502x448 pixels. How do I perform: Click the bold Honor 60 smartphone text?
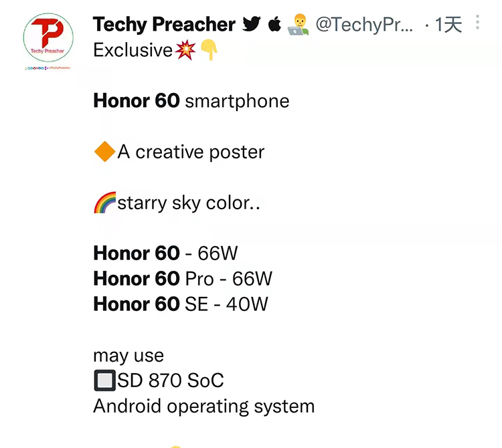tap(191, 101)
